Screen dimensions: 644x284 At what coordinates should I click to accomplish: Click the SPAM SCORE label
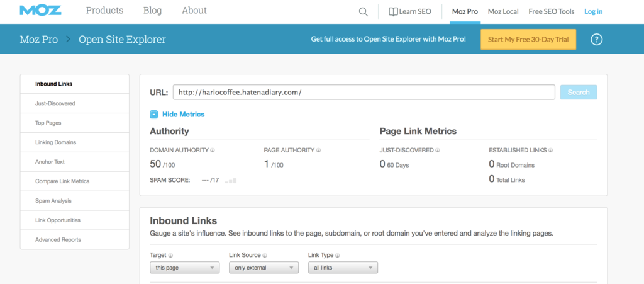(x=170, y=180)
